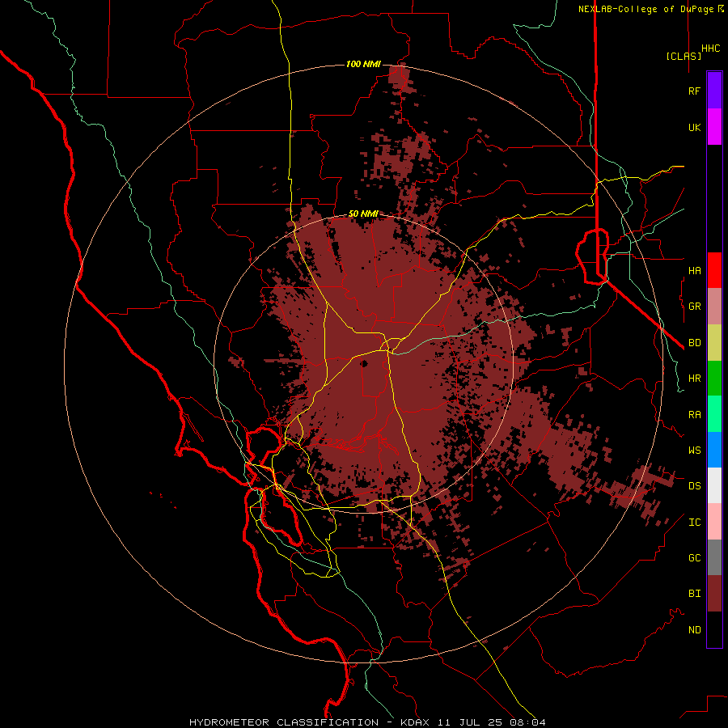728x728 pixels.
Task: Click the RA mint green legend swatch
Action: 714,414
